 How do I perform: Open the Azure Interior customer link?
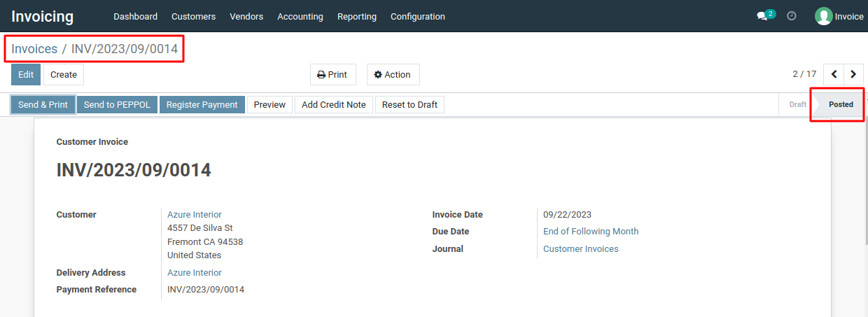tap(195, 215)
